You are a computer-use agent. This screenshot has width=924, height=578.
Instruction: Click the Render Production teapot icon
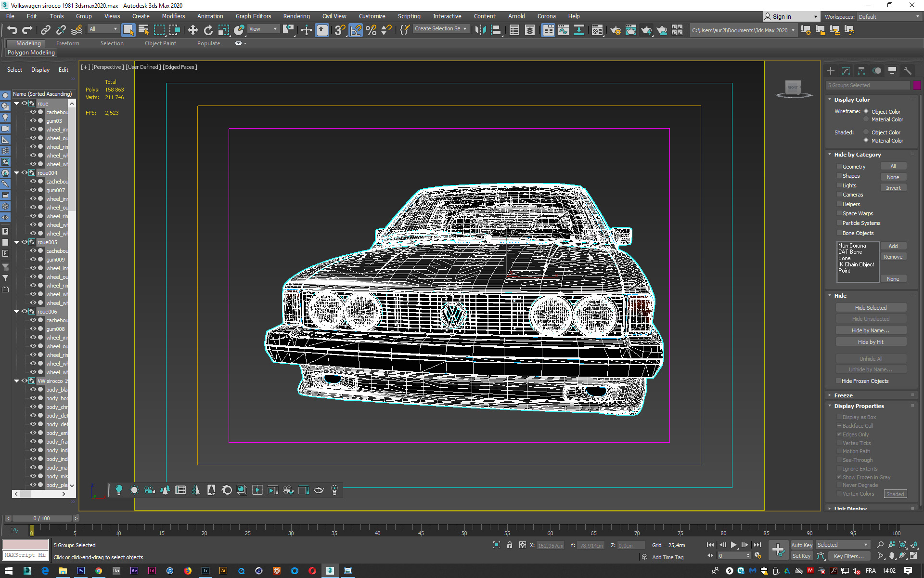(646, 30)
